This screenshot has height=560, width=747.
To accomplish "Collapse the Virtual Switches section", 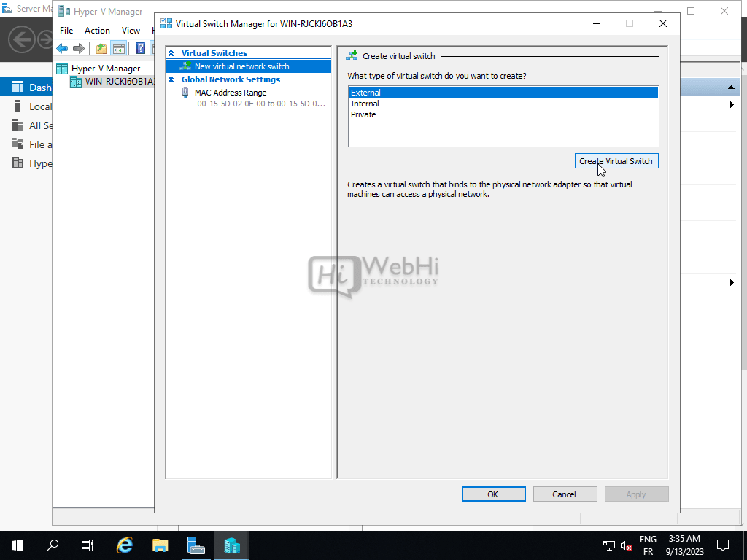I will coord(171,53).
